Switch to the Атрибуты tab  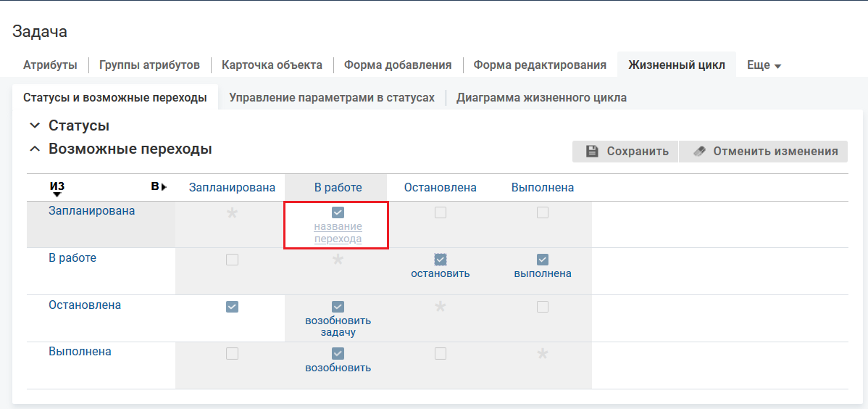50,65
